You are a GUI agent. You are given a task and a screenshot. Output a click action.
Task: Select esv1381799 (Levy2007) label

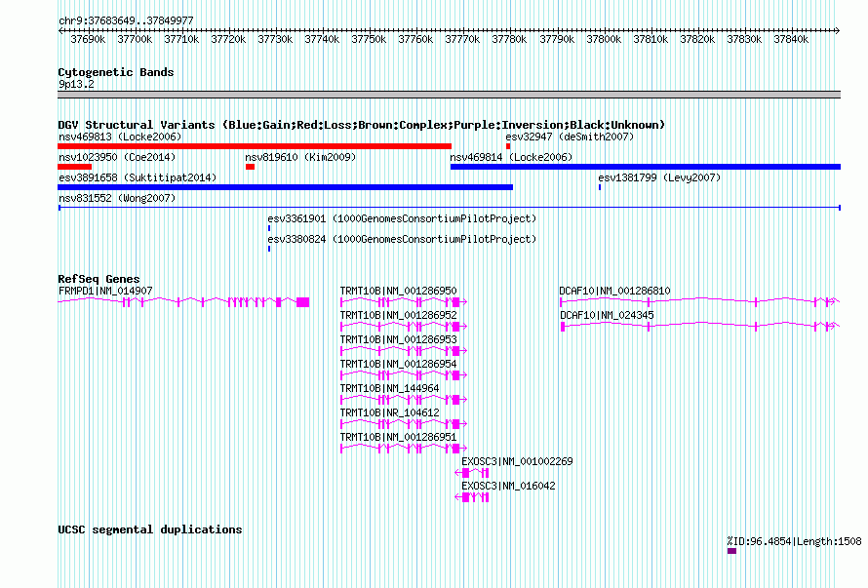(x=659, y=177)
